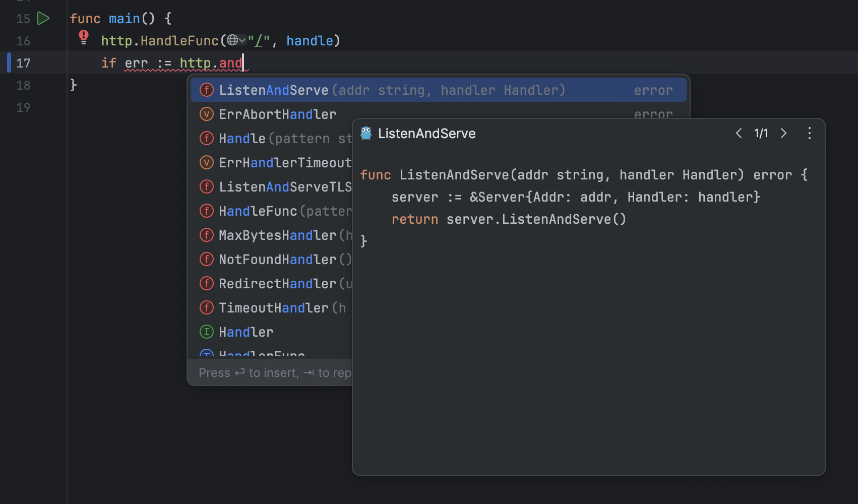Screen dimensions: 858x504
Task: Click the interface icon beside the Handler entry
Action: 206,332
